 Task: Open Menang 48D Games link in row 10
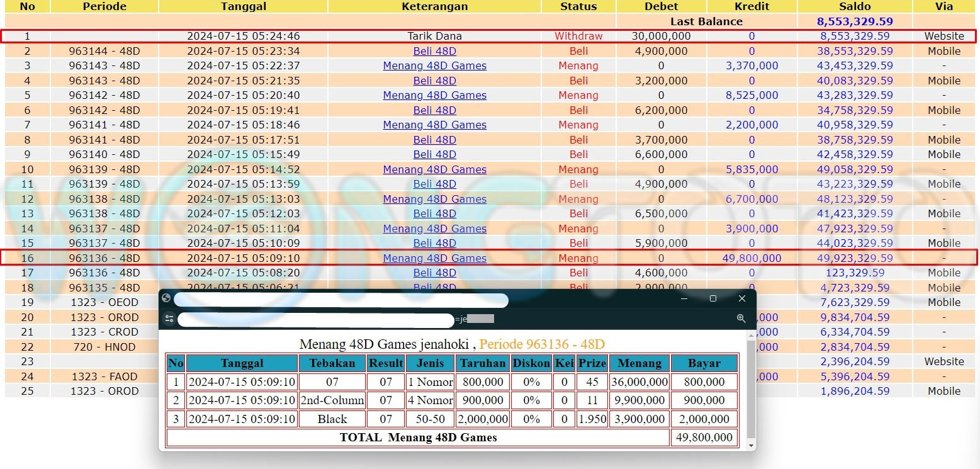coord(434,169)
